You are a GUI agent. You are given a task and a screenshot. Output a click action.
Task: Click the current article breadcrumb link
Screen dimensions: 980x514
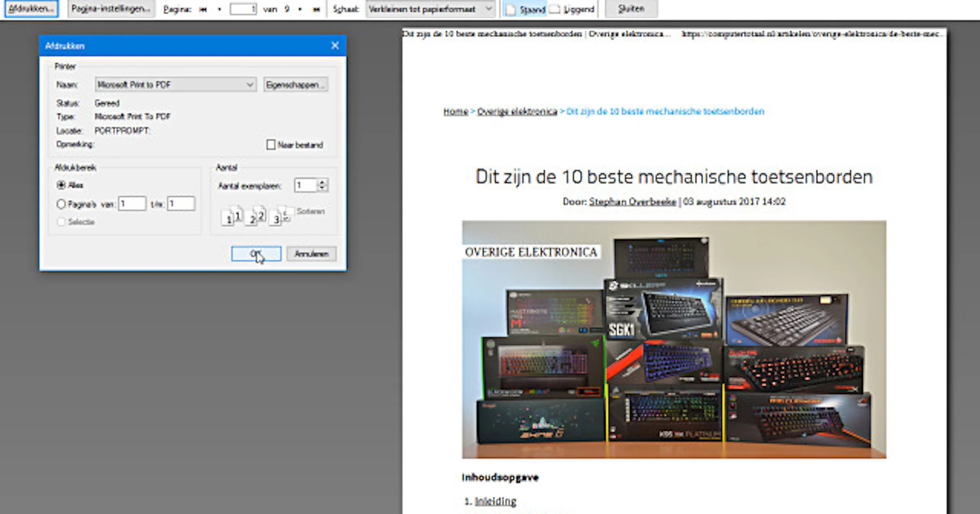[x=665, y=111]
